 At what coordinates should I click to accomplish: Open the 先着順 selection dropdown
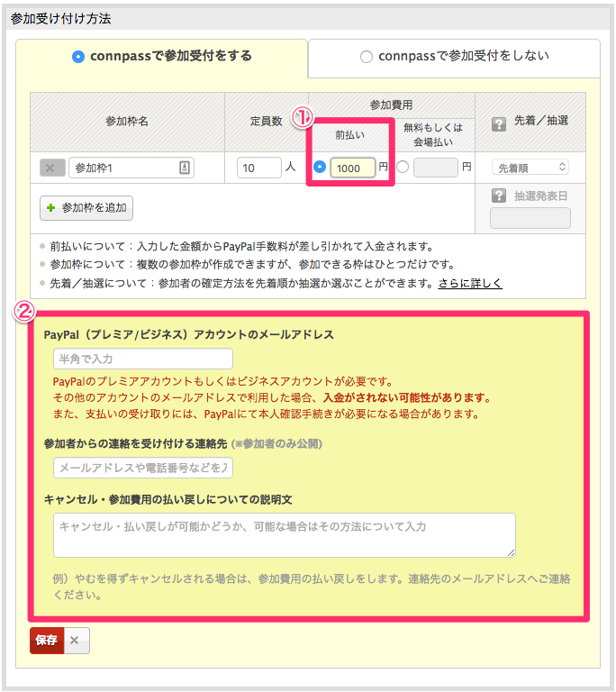coord(530,168)
